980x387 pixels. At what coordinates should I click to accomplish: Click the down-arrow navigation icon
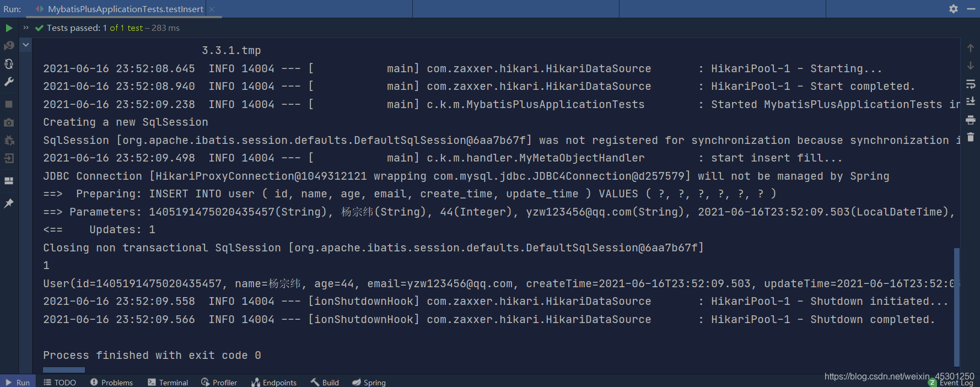tap(971, 66)
